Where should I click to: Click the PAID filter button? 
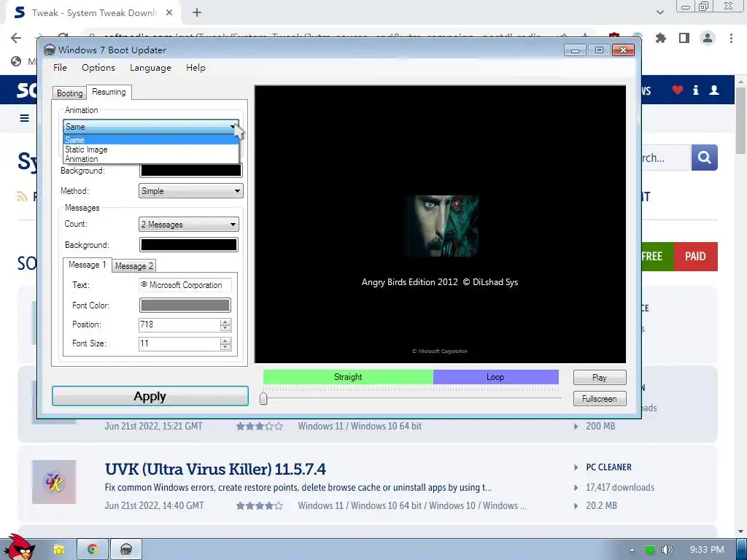[x=695, y=256]
